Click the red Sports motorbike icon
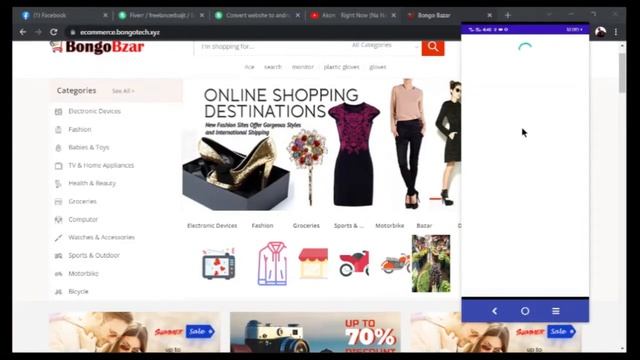Viewport: 640px width, 360px height. pyautogui.click(x=354, y=264)
